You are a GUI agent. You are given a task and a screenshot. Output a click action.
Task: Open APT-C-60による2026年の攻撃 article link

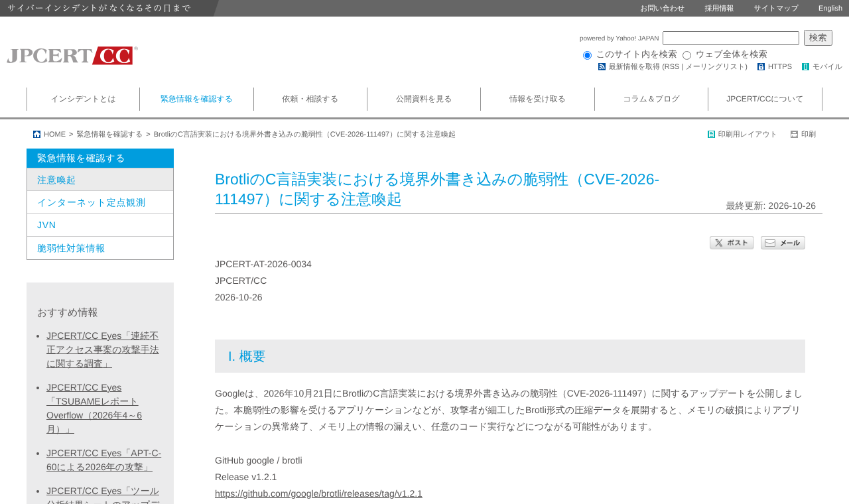[x=103, y=460]
